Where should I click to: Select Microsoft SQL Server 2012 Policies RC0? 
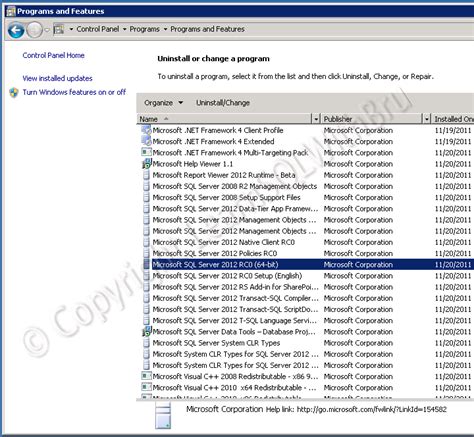[x=215, y=253]
